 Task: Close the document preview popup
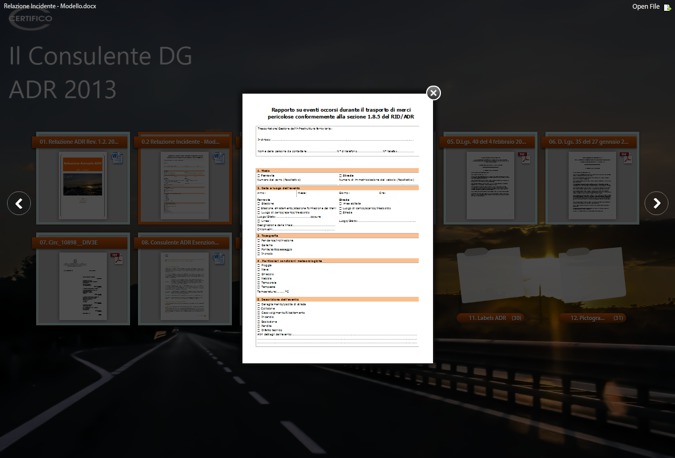click(x=433, y=93)
